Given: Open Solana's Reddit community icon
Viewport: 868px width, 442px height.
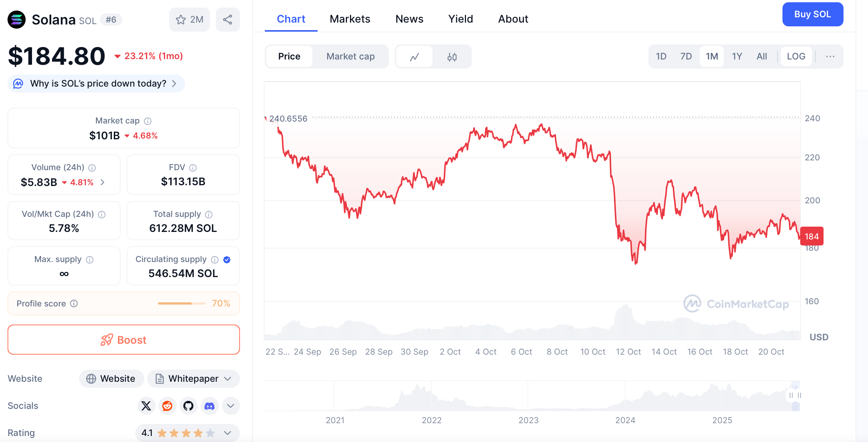Looking at the screenshot, I should click(167, 406).
